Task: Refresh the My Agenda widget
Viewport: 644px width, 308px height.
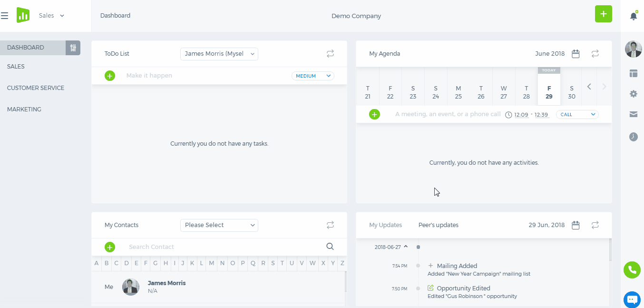Action: [595, 54]
